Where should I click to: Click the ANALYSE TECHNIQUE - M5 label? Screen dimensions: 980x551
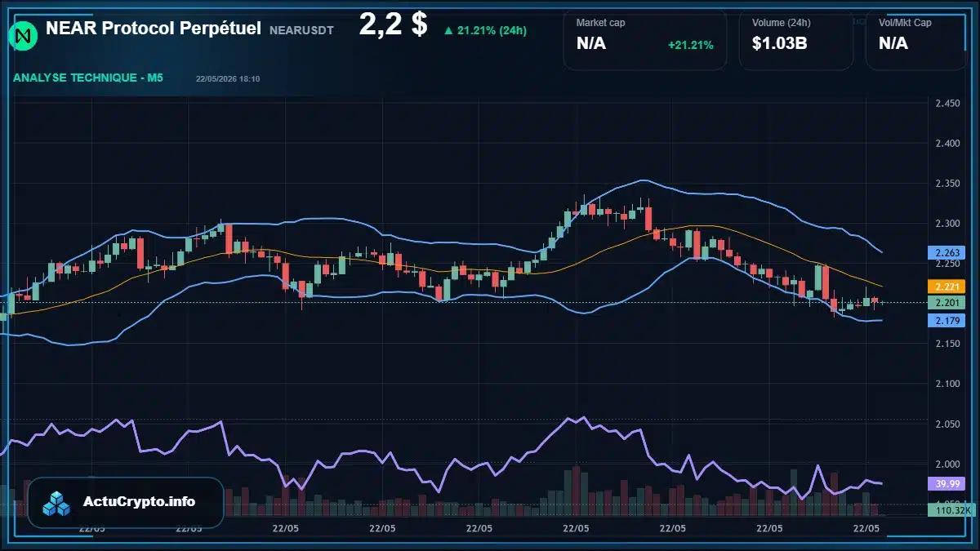tap(88, 78)
